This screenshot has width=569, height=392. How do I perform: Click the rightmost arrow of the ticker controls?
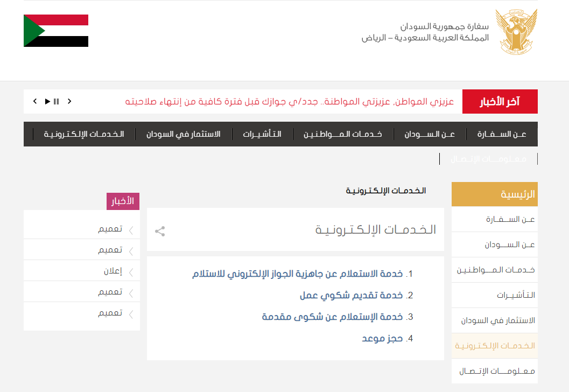[x=69, y=101]
